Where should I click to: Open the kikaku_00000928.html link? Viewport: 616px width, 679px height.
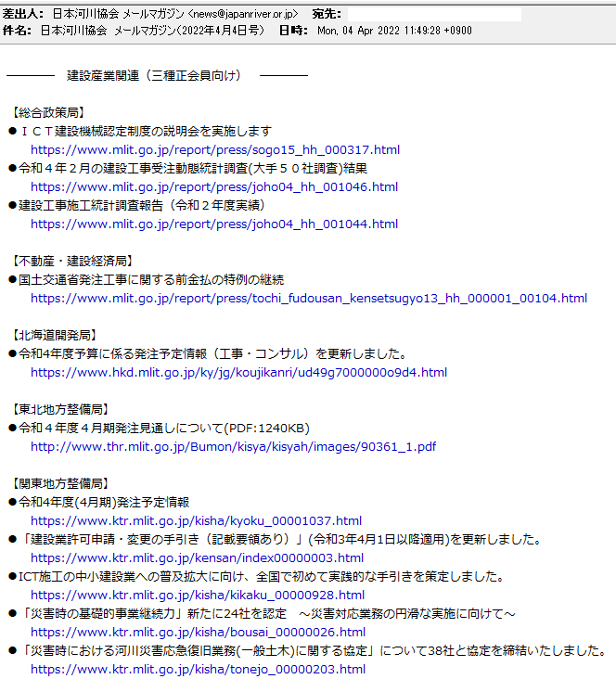pos(197,595)
